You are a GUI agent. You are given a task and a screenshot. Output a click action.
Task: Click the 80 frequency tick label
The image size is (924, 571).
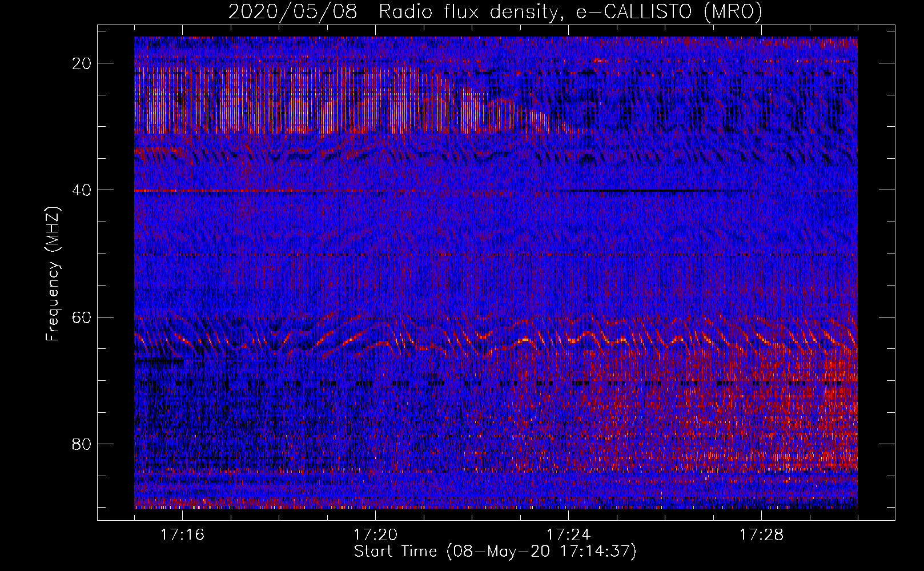coord(82,444)
